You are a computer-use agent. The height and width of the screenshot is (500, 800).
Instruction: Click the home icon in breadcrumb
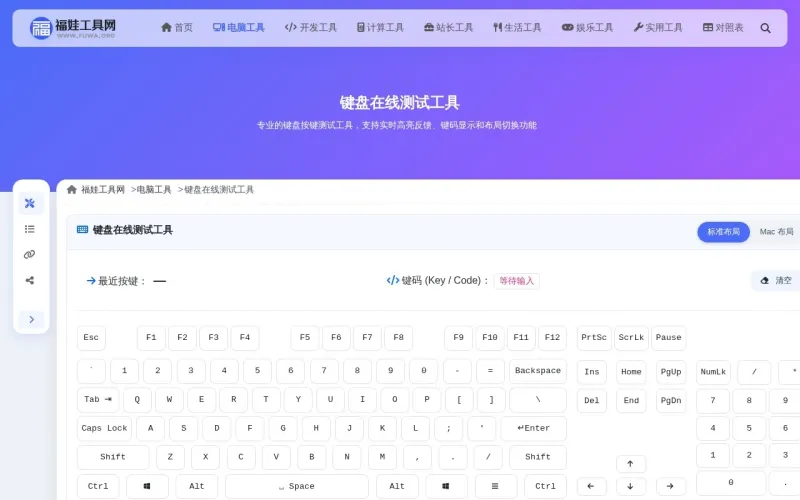pyautogui.click(x=72, y=189)
